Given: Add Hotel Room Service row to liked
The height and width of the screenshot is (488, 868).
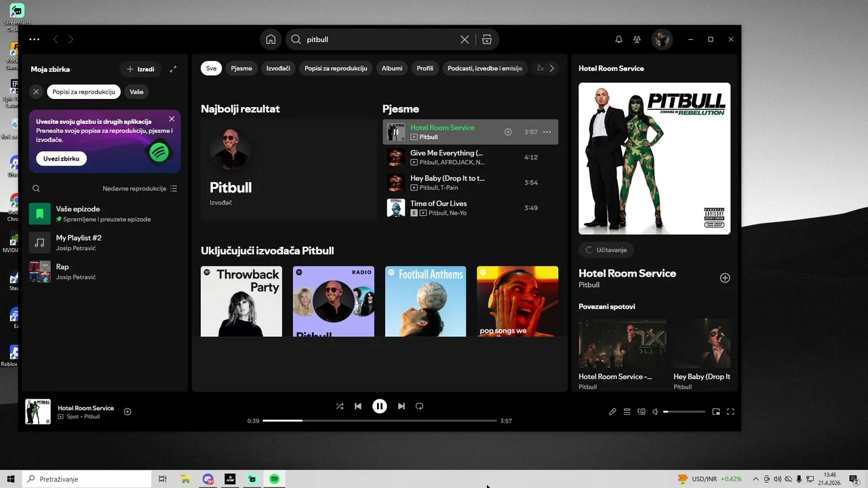Looking at the screenshot, I should [508, 132].
